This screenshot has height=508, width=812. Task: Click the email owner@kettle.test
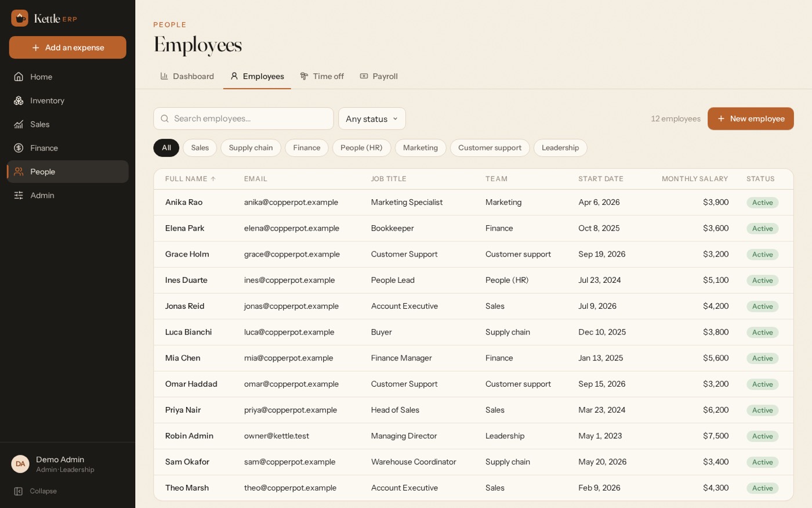277,436
